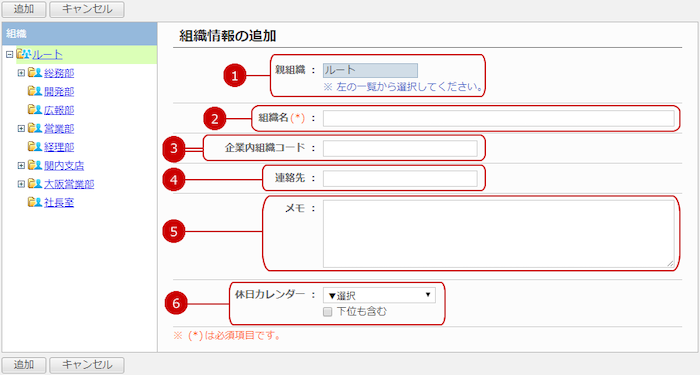The width and height of the screenshot is (700, 375).
Task: Click the bottom キャンセル button
Action: pos(87,365)
